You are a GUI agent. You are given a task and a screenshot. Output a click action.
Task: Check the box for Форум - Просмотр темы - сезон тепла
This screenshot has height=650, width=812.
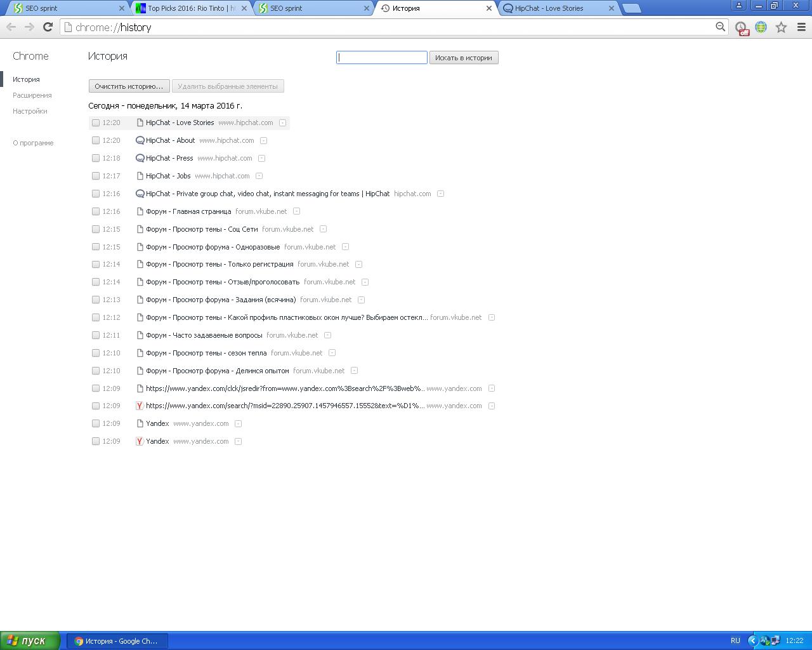(96, 353)
